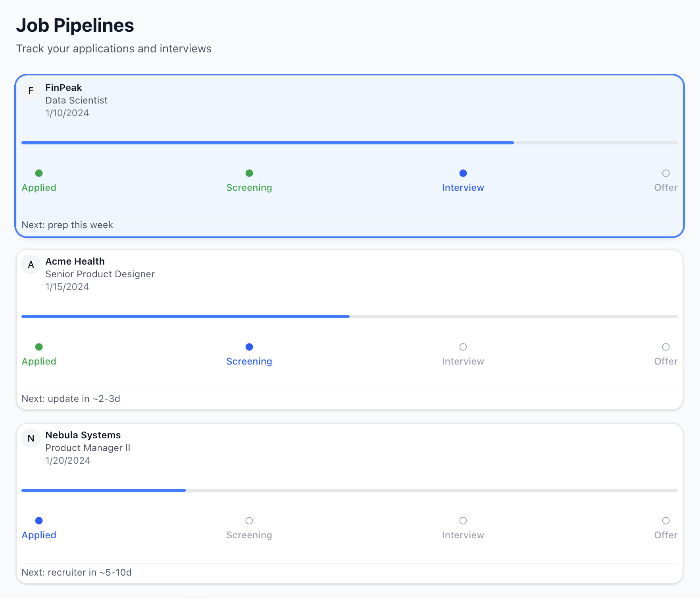Click the FinPeak company avatar icon
This screenshot has height=599, width=700.
point(31,90)
